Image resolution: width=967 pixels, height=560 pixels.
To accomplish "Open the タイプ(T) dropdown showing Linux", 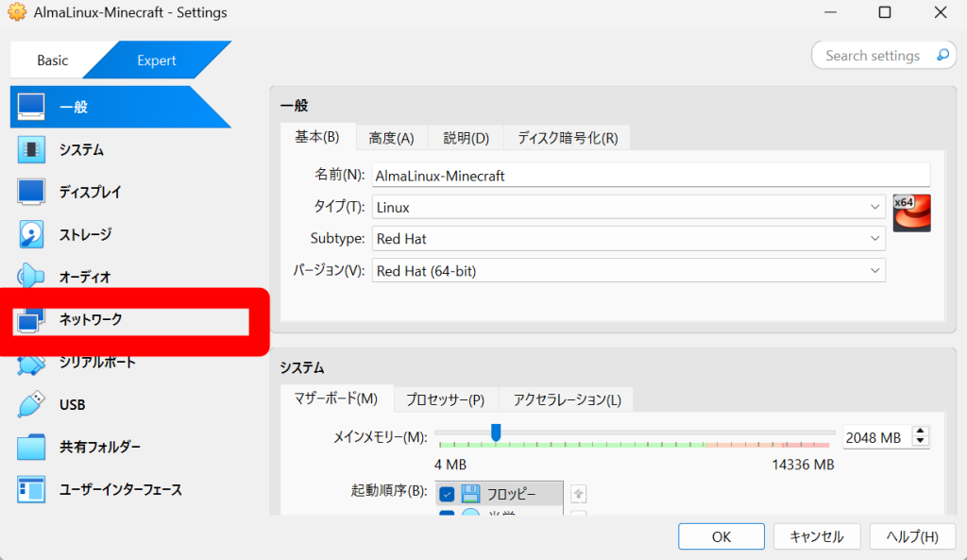I will 628,207.
